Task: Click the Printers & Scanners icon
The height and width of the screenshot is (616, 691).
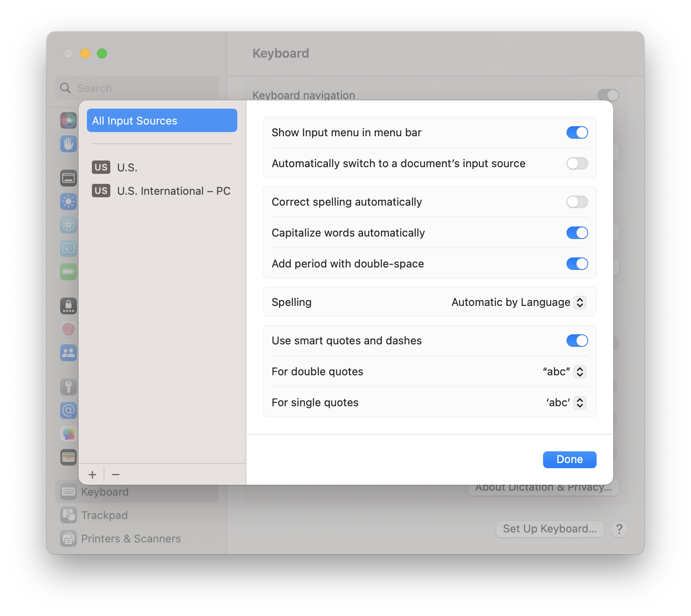Action: (69, 539)
